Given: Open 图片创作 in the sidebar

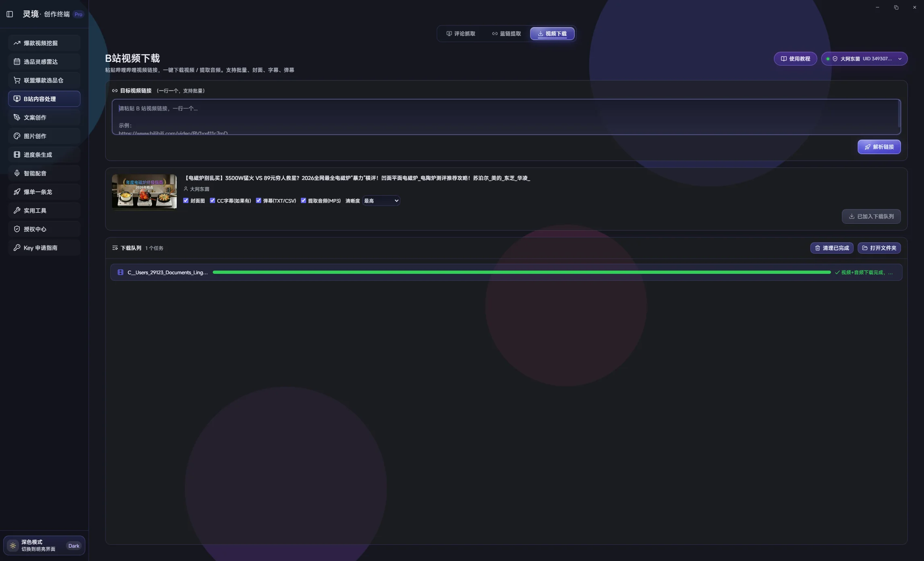Looking at the screenshot, I should point(44,136).
